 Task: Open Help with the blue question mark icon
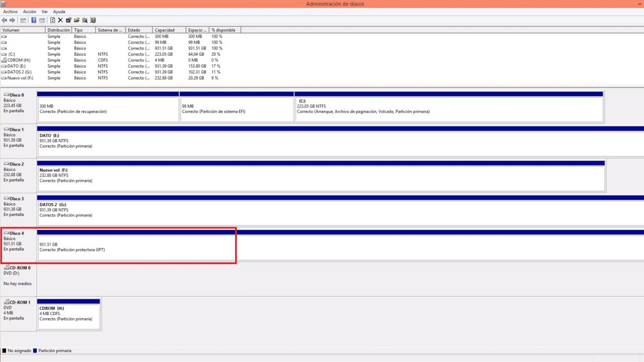34,20
